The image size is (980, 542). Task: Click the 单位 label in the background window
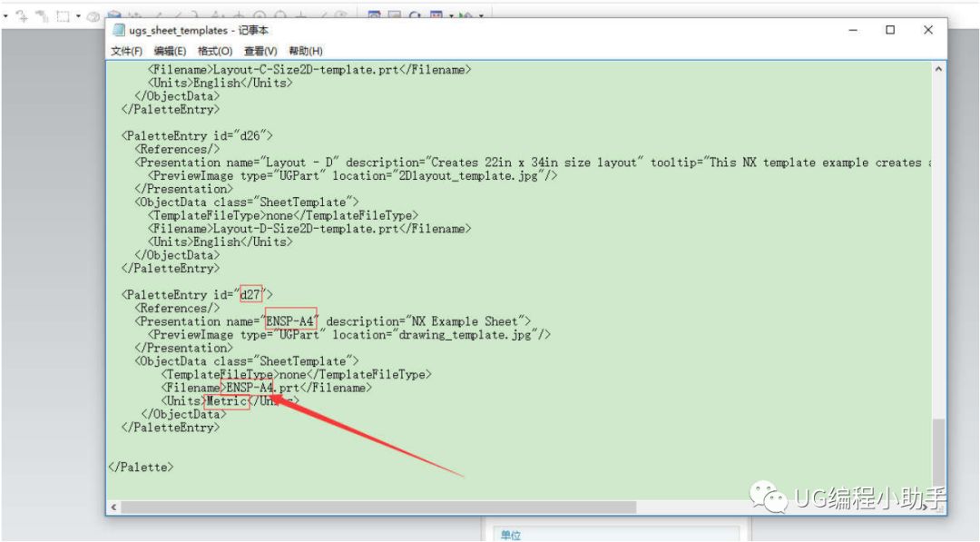(511, 535)
